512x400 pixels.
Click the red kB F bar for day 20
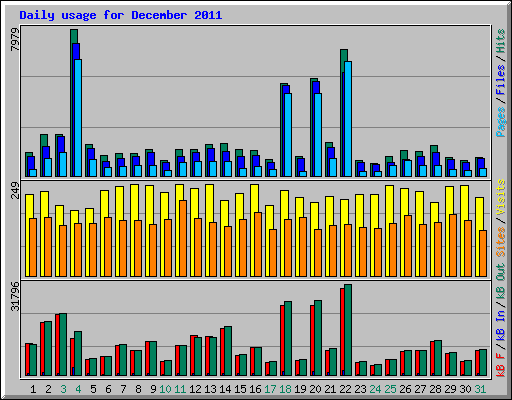click(x=312, y=340)
